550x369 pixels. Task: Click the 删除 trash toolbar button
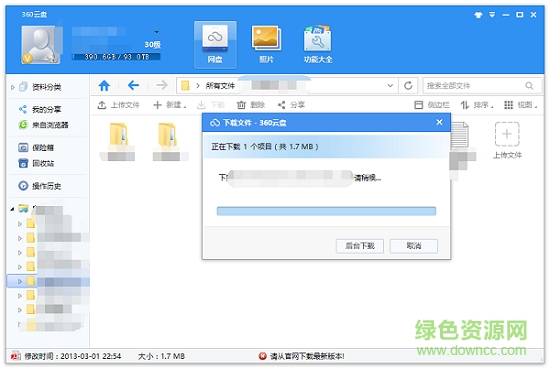tap(251, 105)
